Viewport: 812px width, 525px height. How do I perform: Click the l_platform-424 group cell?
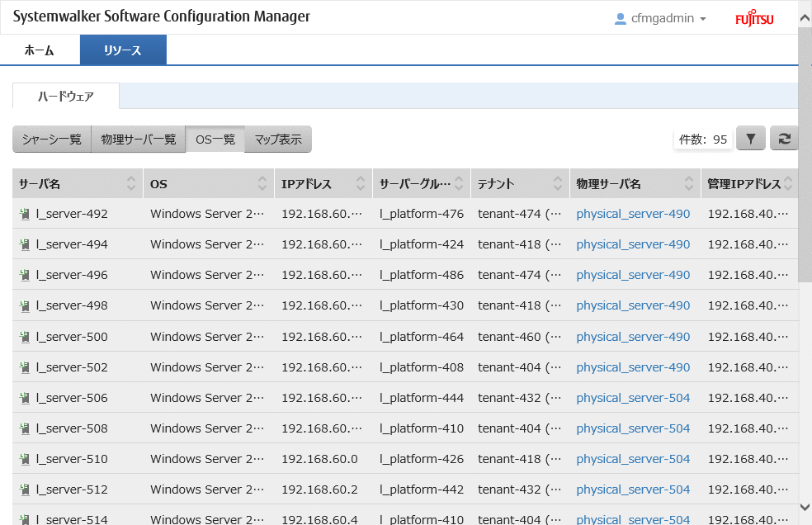(422, 244)
